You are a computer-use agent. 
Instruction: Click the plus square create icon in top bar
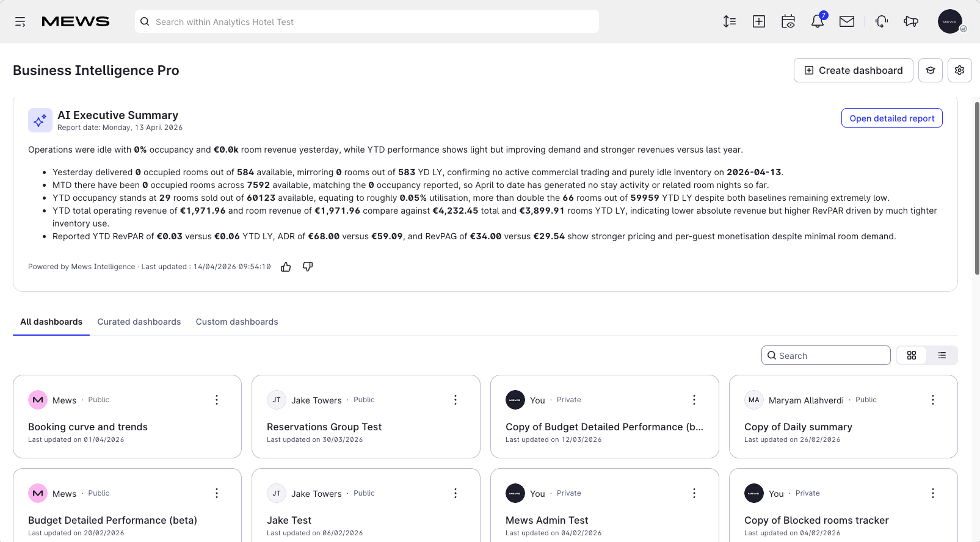coord(759,22)
